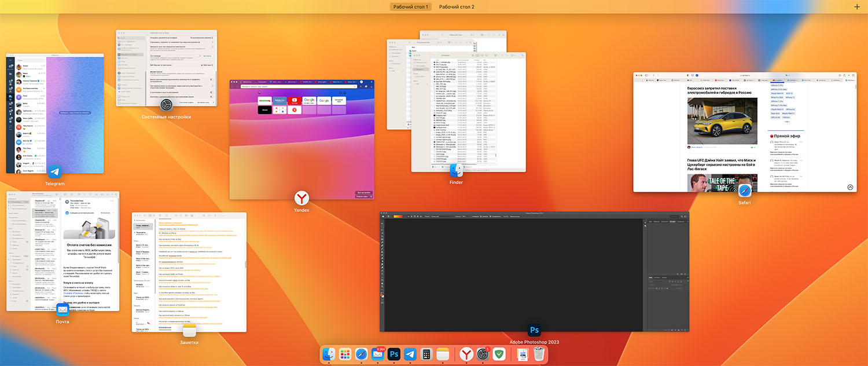The image size is (868, 366).
Task: Choose the Системные настройки window
Action: click(166, 68)
